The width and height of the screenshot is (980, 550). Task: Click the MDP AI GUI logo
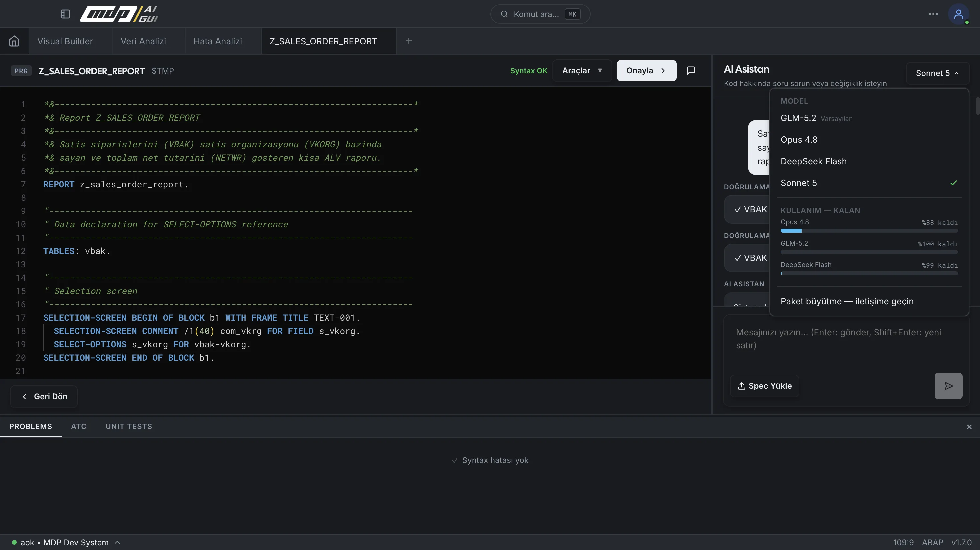tap(119, 14)
